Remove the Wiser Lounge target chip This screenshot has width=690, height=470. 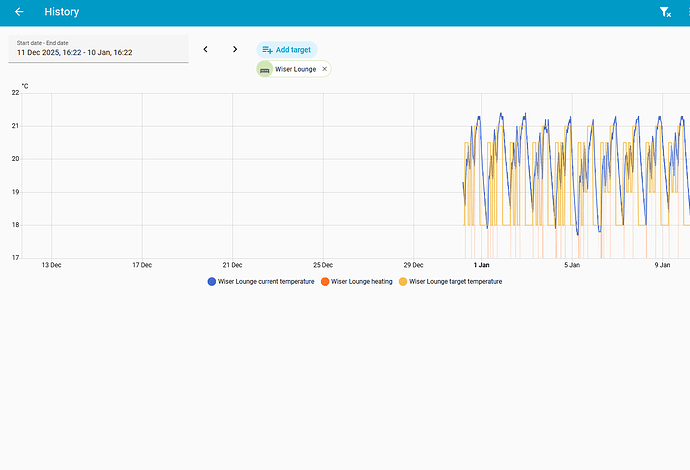tap(324, 69)
